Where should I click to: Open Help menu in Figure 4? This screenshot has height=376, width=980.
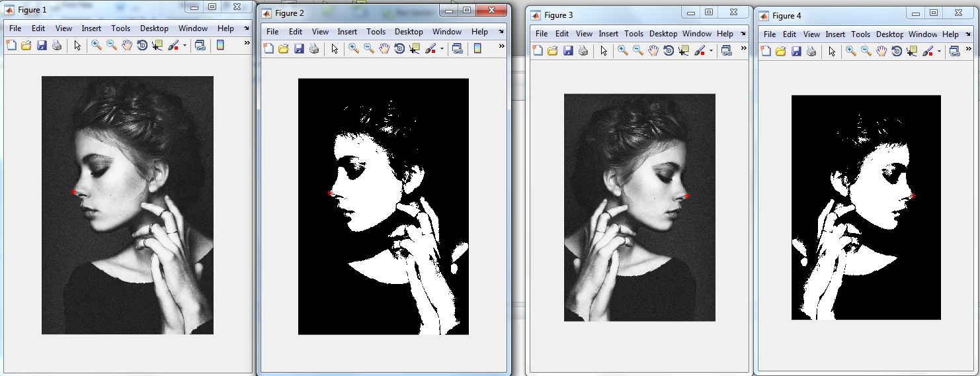click(x=950, y=34)
